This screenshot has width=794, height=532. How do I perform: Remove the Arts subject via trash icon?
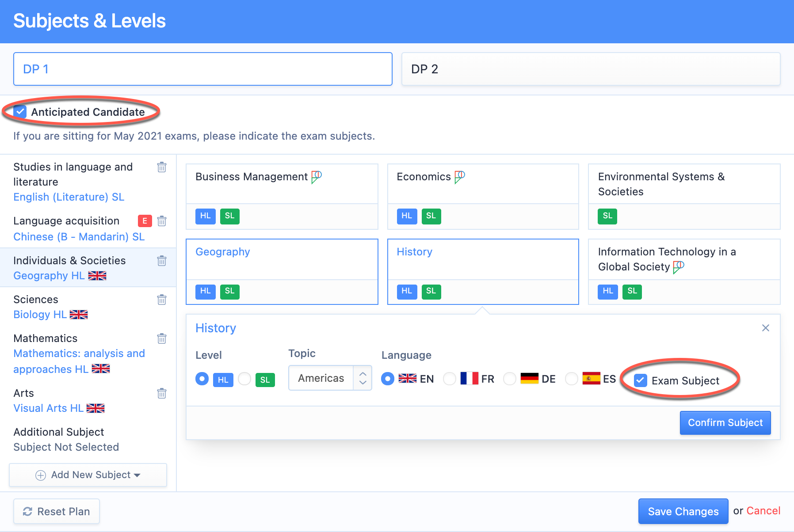(162, 393)
